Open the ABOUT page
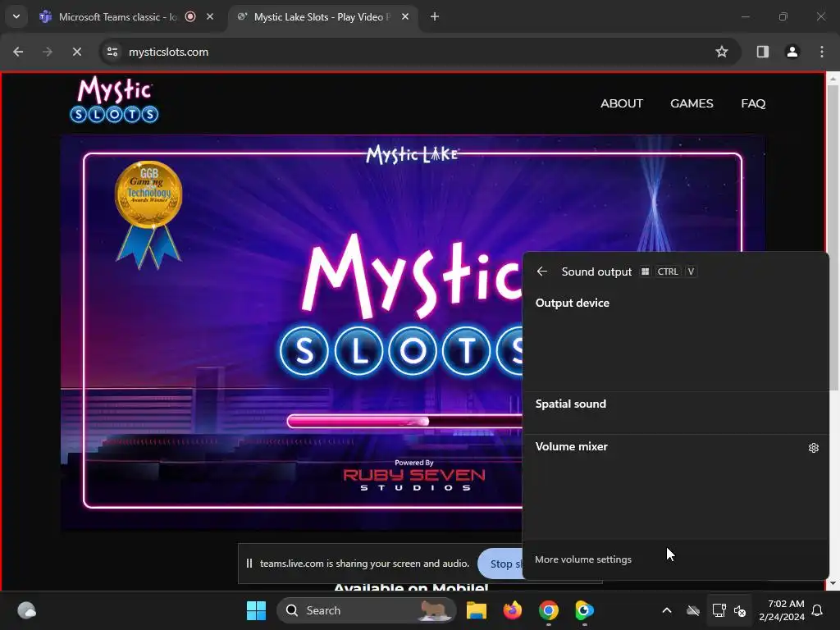 click(622, 103)
